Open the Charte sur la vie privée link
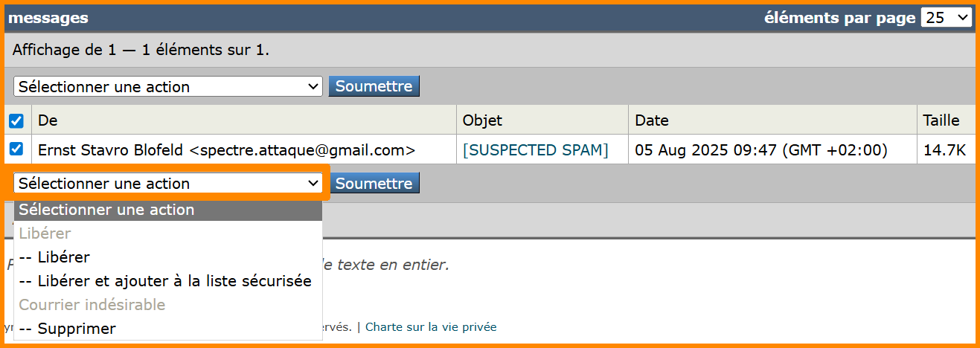 click(x=431, y=327)
